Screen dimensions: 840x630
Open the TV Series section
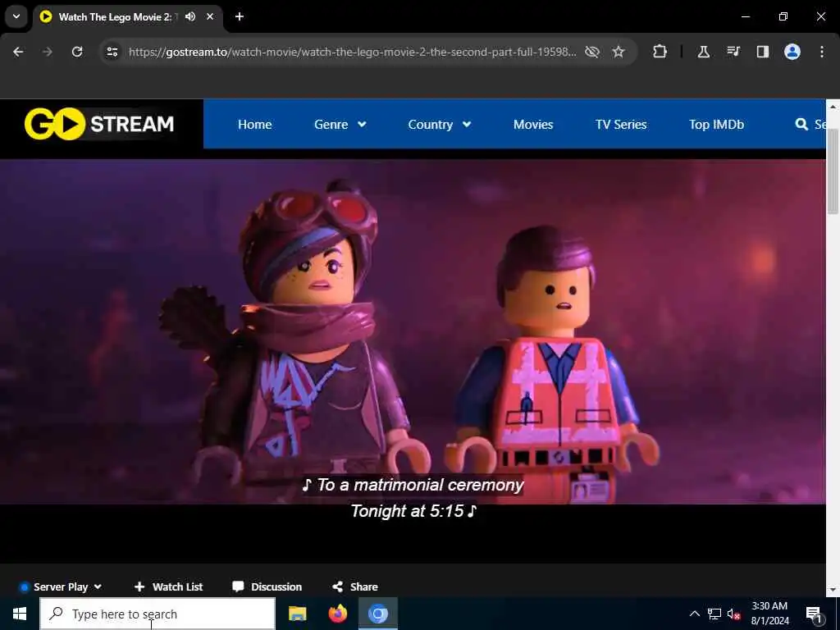(621, 125)
